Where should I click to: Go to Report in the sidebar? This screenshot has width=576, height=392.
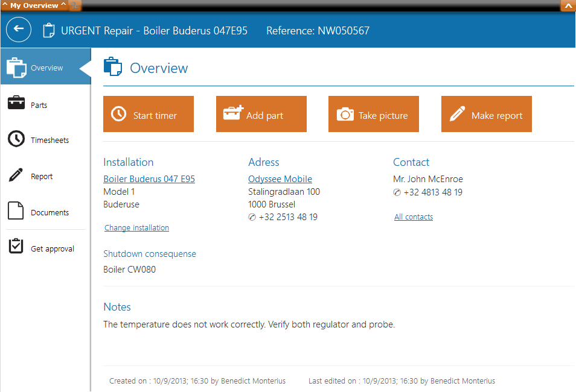[x=42, y=177]
